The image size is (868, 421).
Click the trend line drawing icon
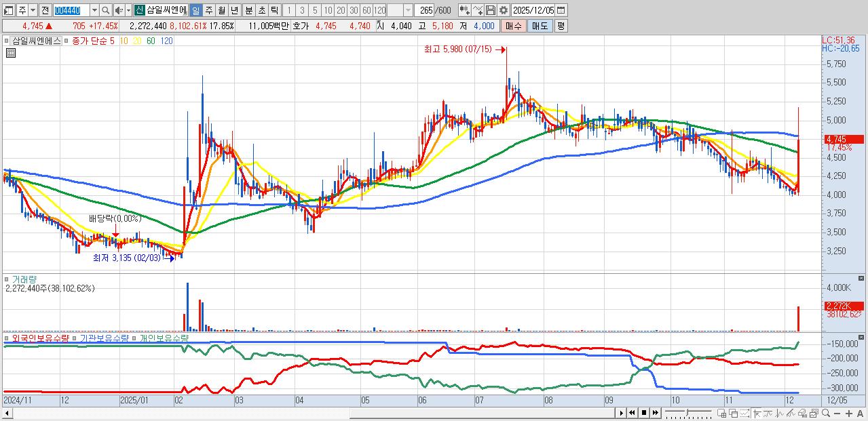tap(768, 414)
